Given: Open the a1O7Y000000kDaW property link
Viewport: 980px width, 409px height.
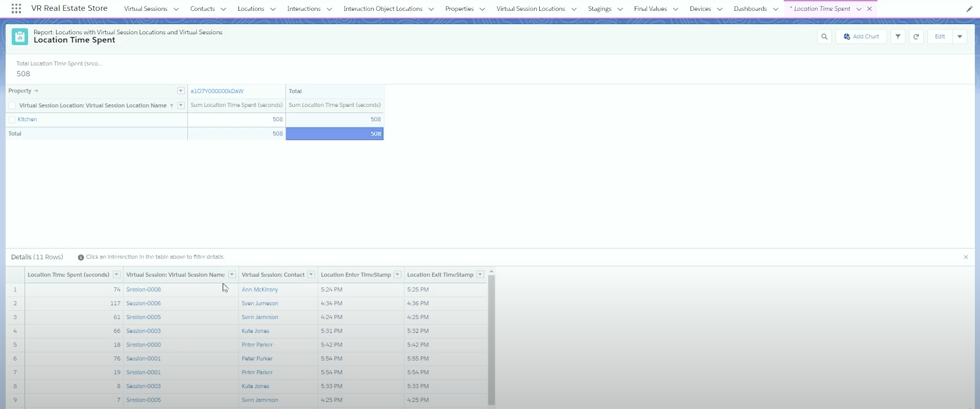Looking at the screenshot, I should coord(217,91).
